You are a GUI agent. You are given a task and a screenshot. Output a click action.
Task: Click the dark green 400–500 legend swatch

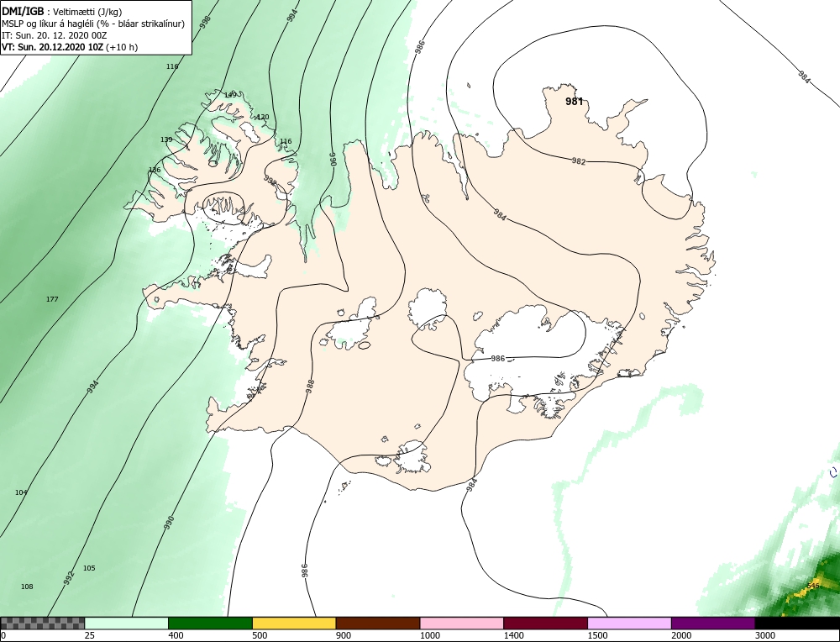pos(210,624)
